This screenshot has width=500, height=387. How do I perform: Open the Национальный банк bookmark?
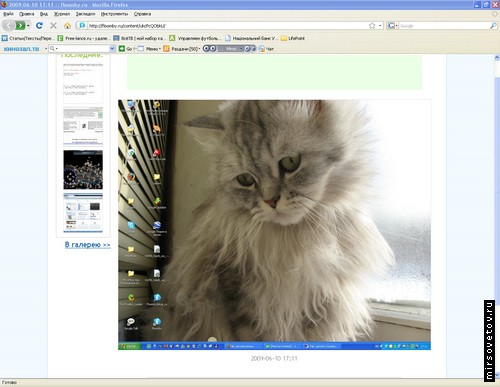click(x=251, y=38)
